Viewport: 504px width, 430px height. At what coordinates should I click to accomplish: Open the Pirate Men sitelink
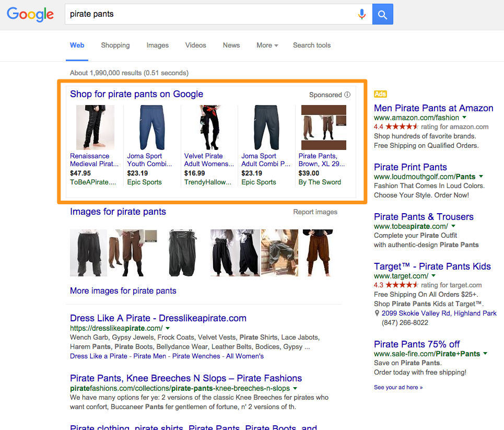150,356
